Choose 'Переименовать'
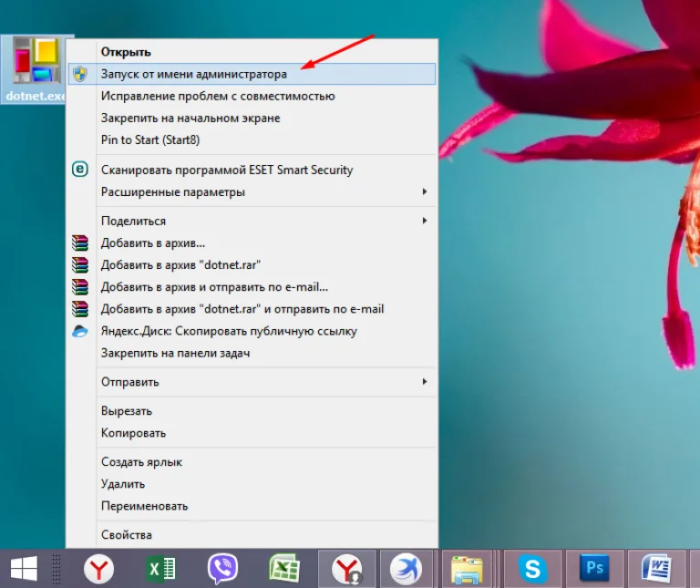 (145, 506)
